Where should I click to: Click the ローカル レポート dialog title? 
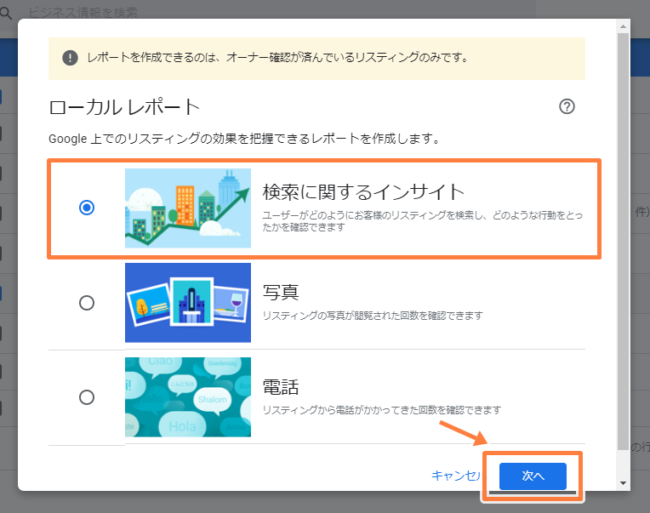click(x=124, y=107)
